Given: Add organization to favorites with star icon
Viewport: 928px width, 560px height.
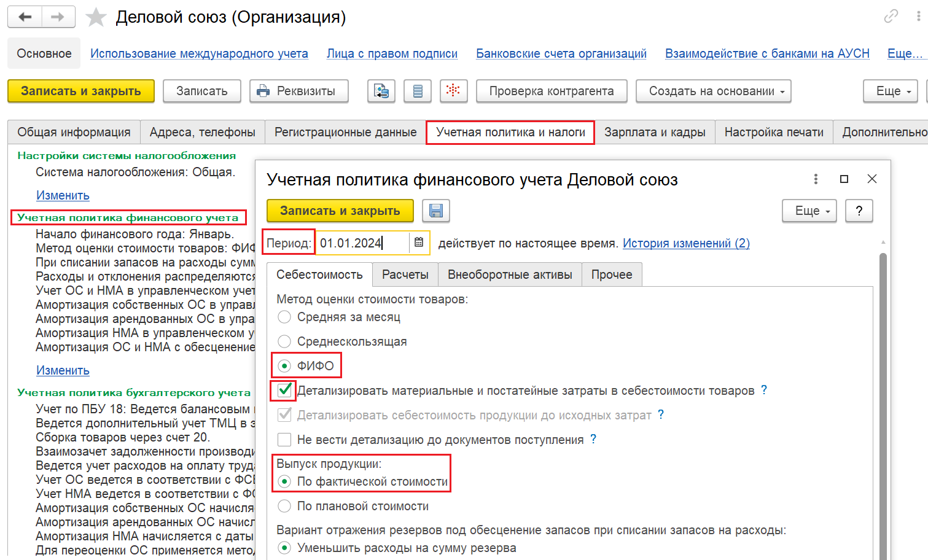Looking at the screenshot, I should point(96,17).
